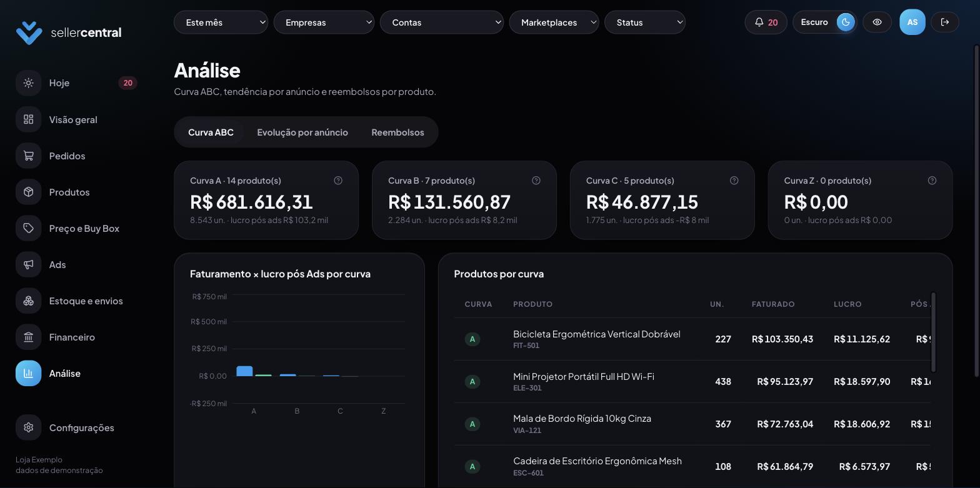The width and height of the screenshot is (980, 488).
Task: Click Cadeira de Escritório Ergonômica Mesh
Action: (597, 461)
